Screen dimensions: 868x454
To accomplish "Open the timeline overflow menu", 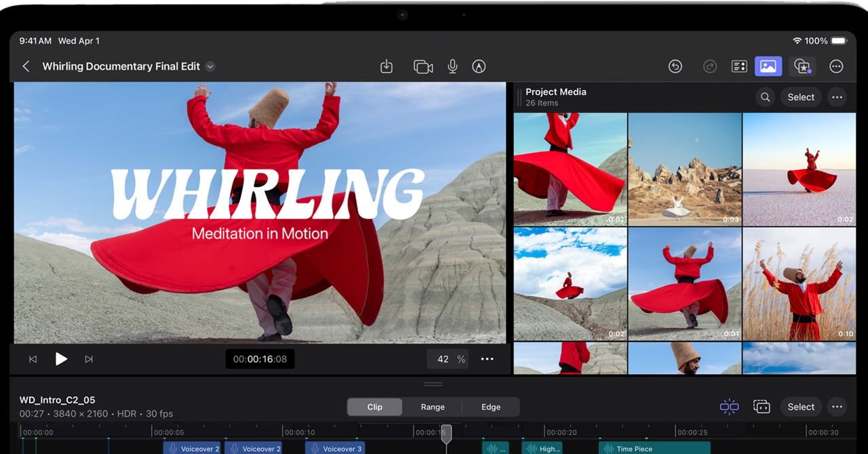I will (x=836, y=407).
